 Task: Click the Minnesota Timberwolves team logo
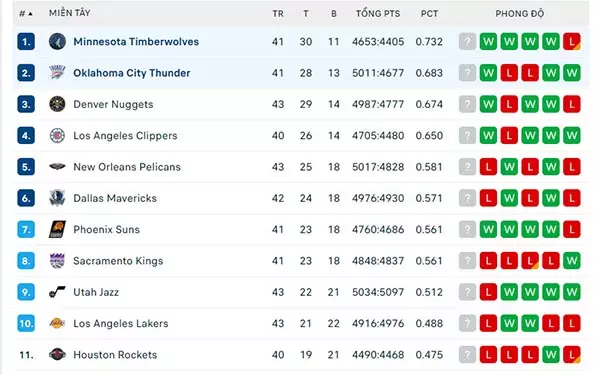(x=57, y=41)
